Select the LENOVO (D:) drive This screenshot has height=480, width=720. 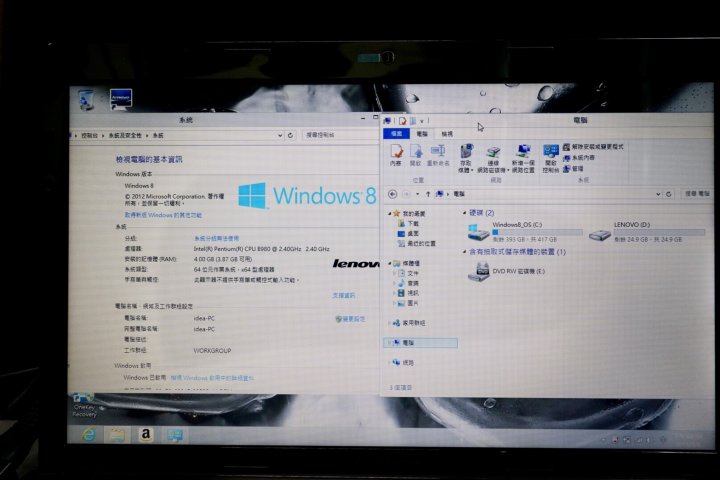point(647,232)
